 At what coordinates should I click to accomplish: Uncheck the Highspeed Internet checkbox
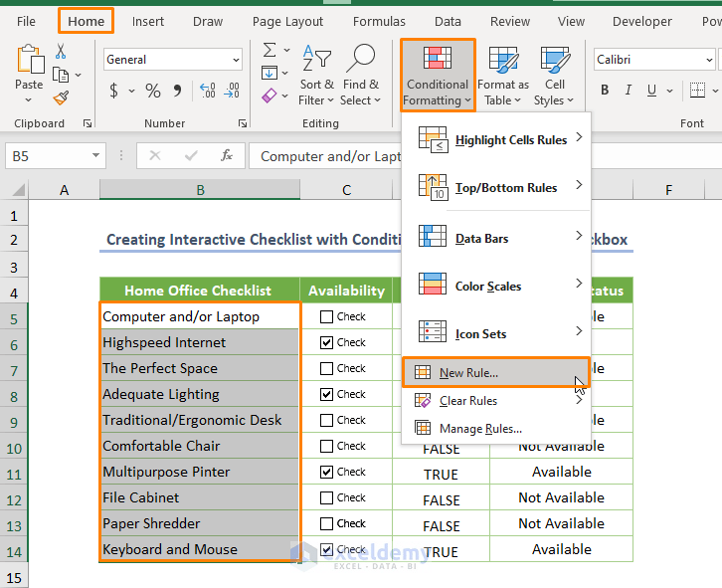[326, 342]
